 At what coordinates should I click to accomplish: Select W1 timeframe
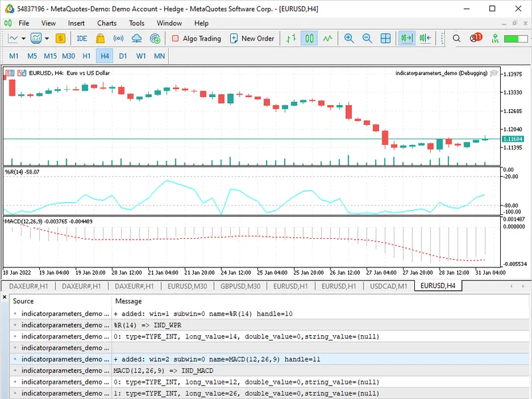tap(141, 56)
